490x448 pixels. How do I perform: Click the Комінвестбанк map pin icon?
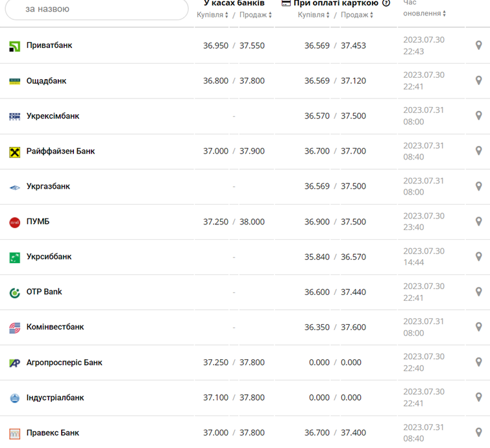click(479, 327)
